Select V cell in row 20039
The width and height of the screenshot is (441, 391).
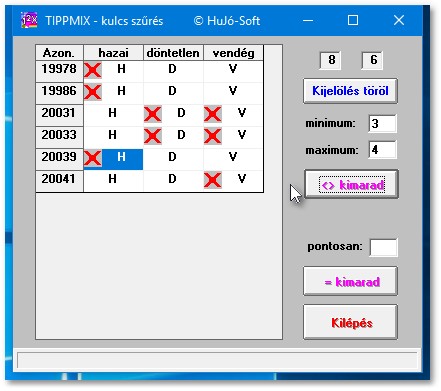233,159
